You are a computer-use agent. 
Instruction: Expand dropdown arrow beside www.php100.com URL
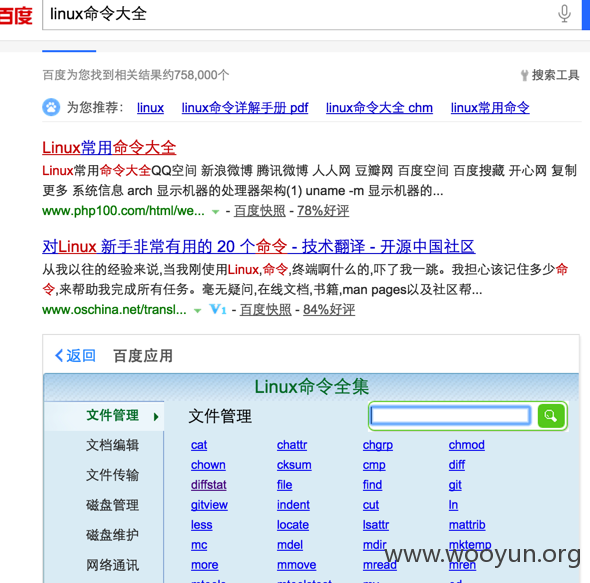(x=216, y=212)
